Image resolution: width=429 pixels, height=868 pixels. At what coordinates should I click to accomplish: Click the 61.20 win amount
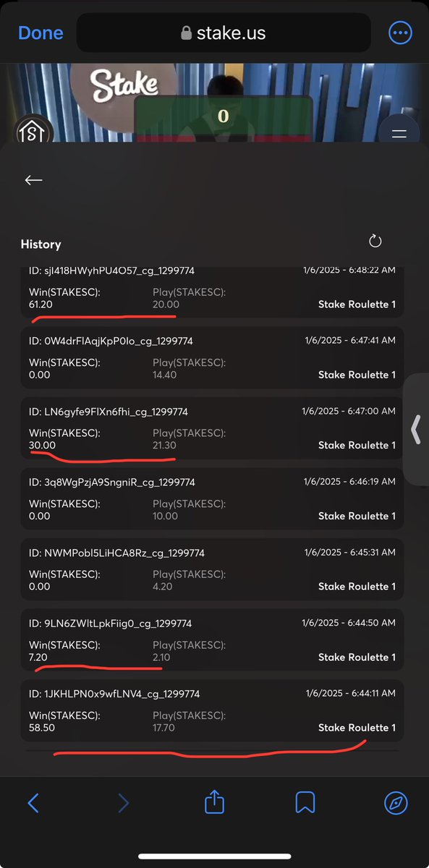tap(41, 305)
